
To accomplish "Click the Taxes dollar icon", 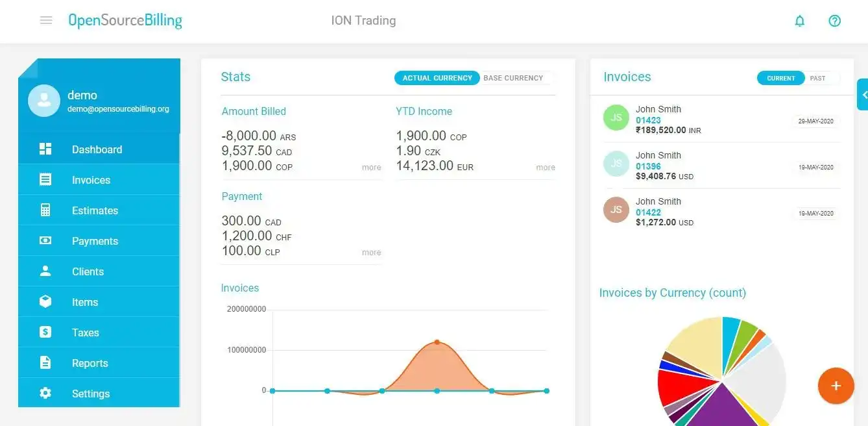I will [45, 332].
